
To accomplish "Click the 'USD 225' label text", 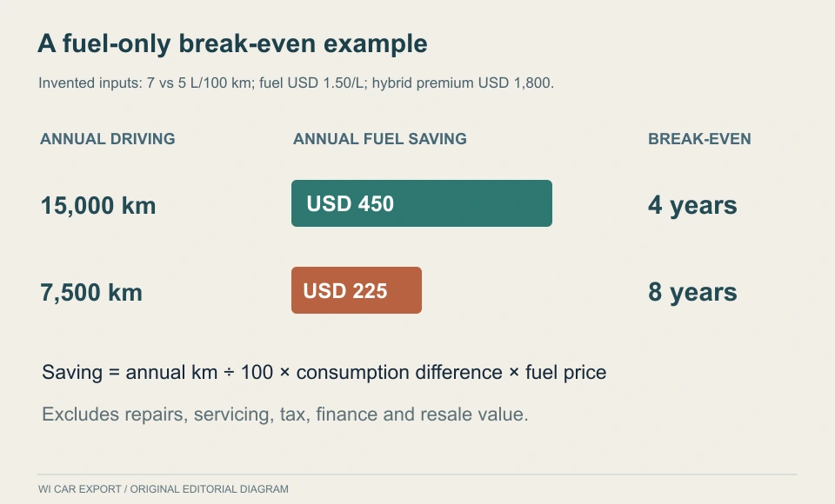I will click(345, 291).
